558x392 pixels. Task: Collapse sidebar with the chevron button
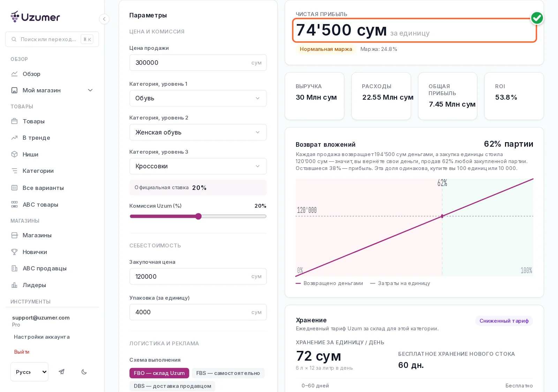tap(104, 19)
